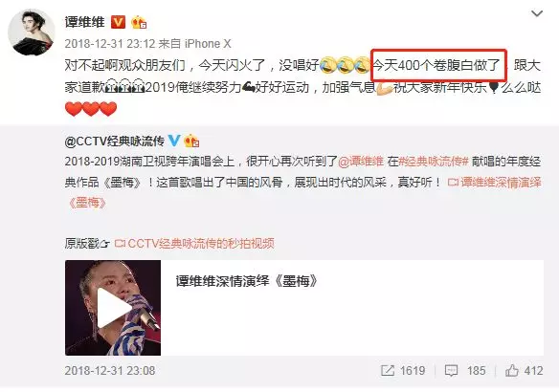Open the @CCTV经典咏流传 account link
The height and width of the screenshot is (392, 559).
(x=114, y=142)
